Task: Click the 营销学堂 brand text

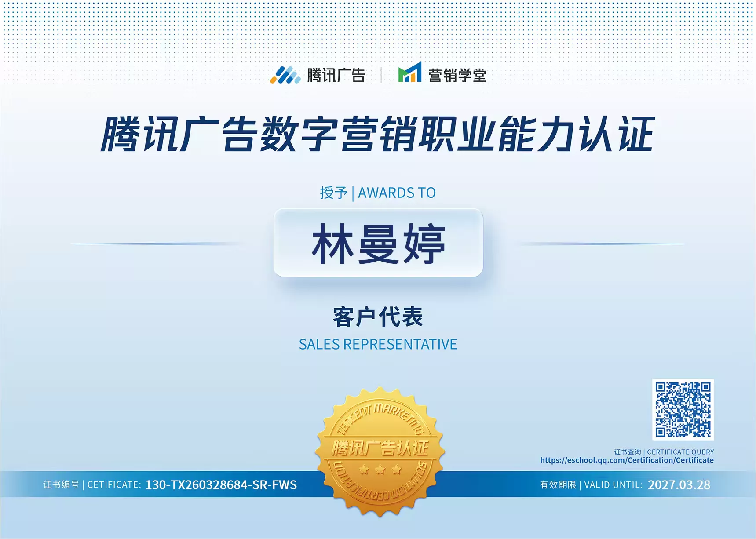Action: coord(457,75)
